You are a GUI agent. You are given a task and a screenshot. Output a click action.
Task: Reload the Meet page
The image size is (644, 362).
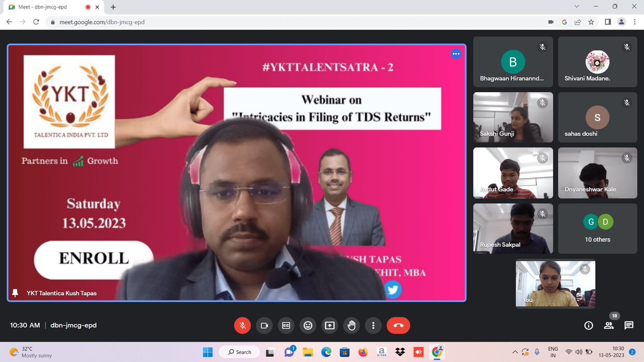pyautogui.click(x=36, y=22)
